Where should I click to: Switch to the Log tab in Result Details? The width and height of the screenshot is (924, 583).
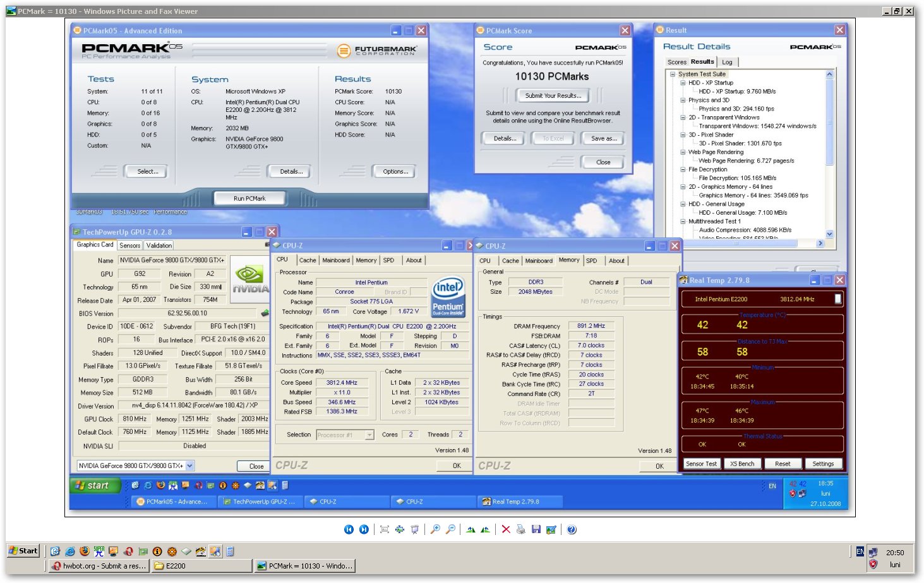(x=727, y=62)
